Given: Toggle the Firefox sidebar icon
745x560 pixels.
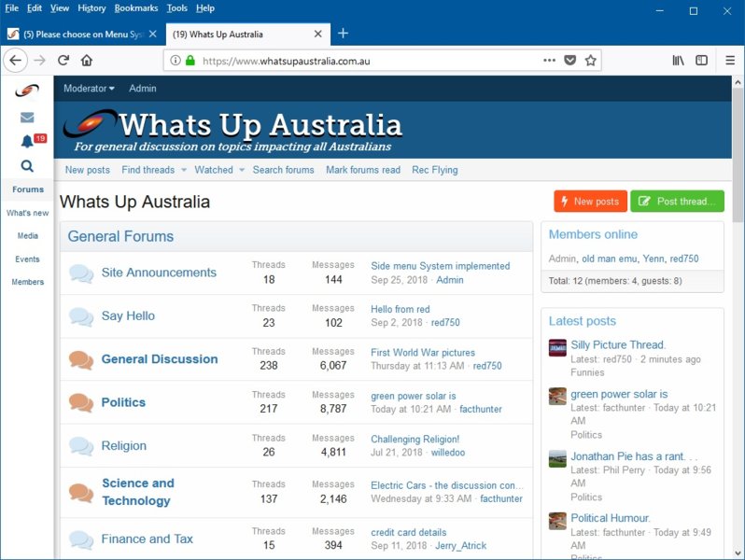Looking at the screenshot, I should coord(702,61).
